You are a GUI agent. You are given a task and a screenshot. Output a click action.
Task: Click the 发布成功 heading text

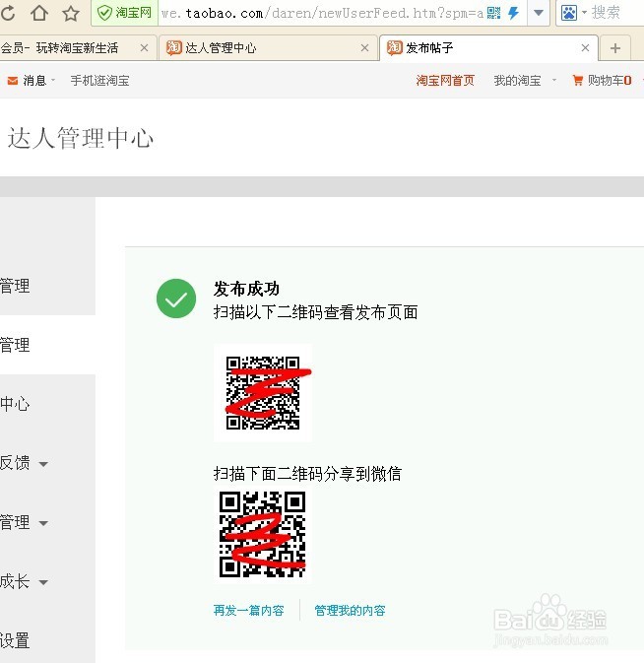click(246, 290)
